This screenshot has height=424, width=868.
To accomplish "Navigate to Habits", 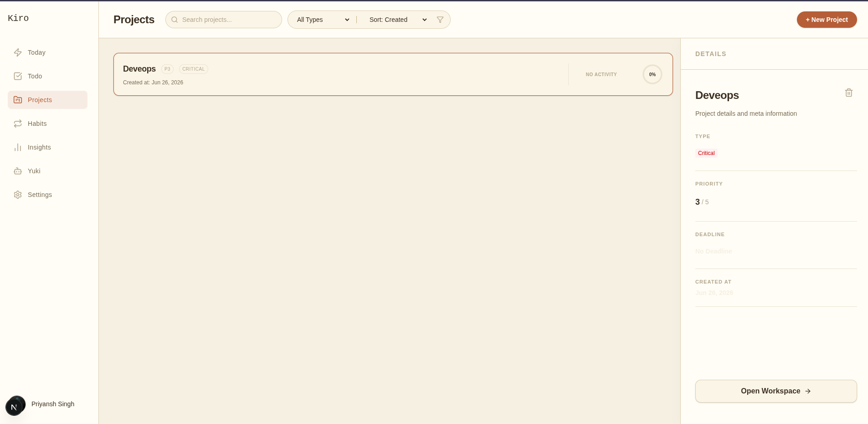I will click(x=47, y=124).
